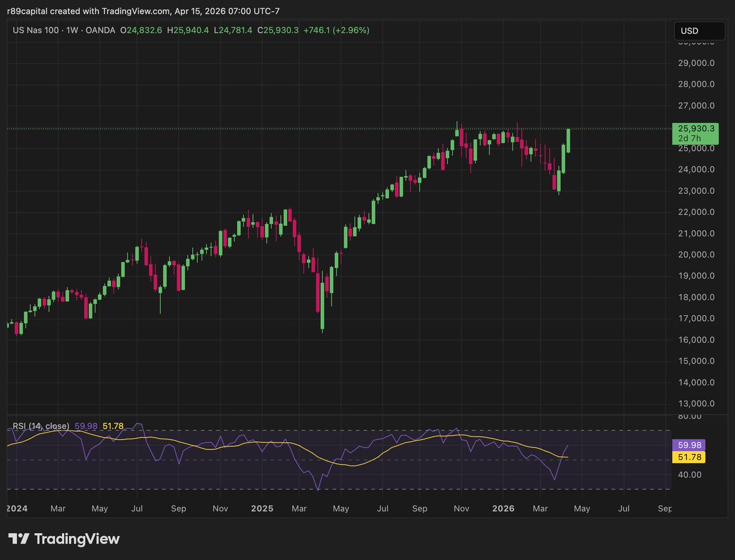Click the RSI average label 51.78 on scale
The height and width of the screenshot is (560, 735).
(x=690, y=457)
